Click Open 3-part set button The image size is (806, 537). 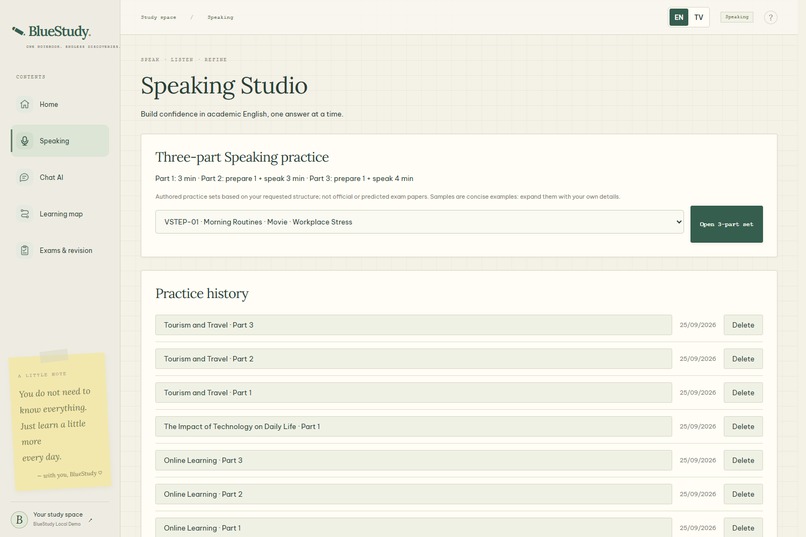point(726,224)
